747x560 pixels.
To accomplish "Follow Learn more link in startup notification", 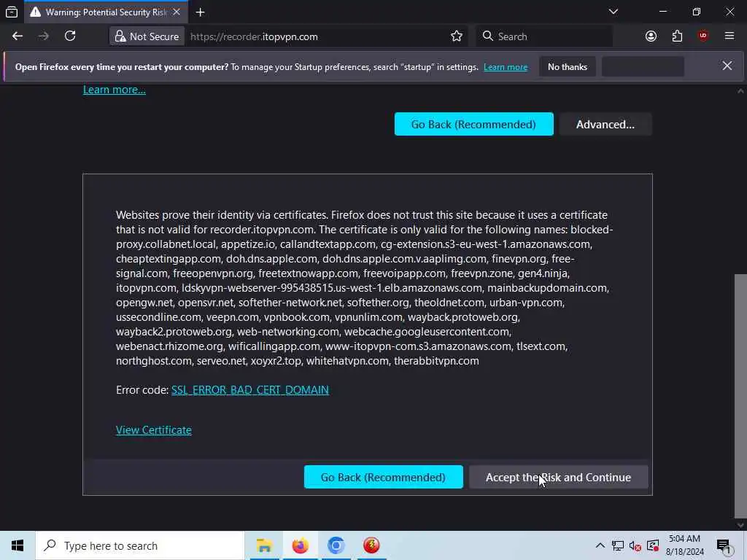I will pos(506,67).
